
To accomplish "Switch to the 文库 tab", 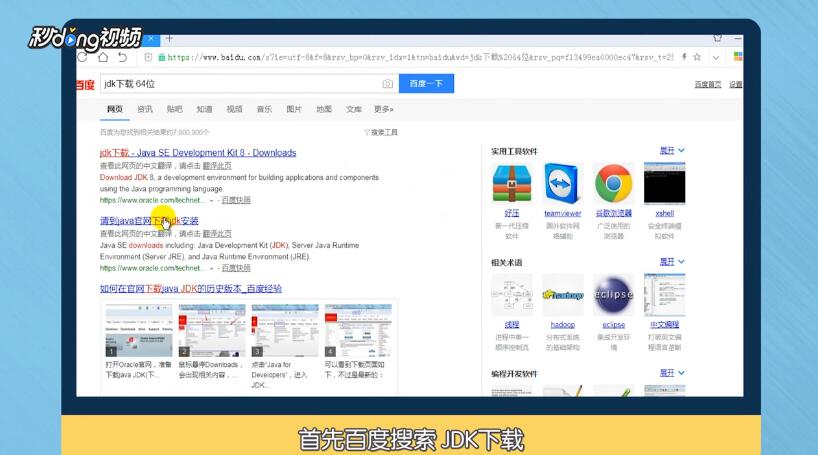I will (x=354, y=109).
